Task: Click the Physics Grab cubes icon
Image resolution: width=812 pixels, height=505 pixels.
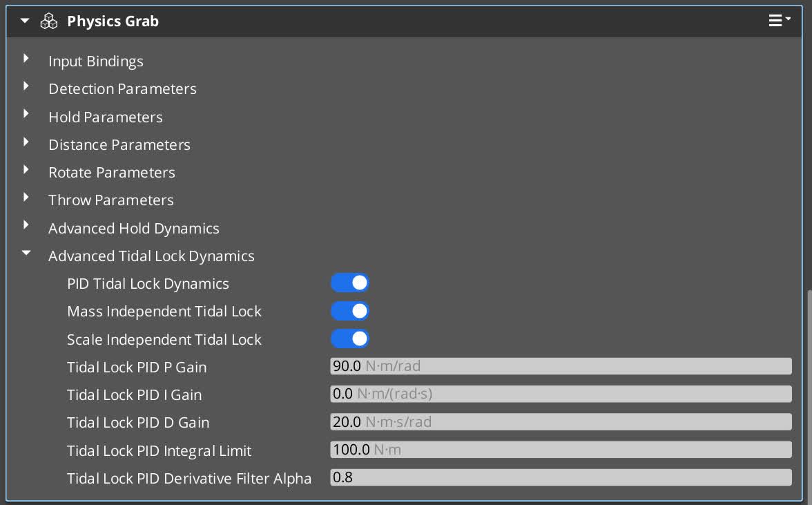Action: [49, 21]
